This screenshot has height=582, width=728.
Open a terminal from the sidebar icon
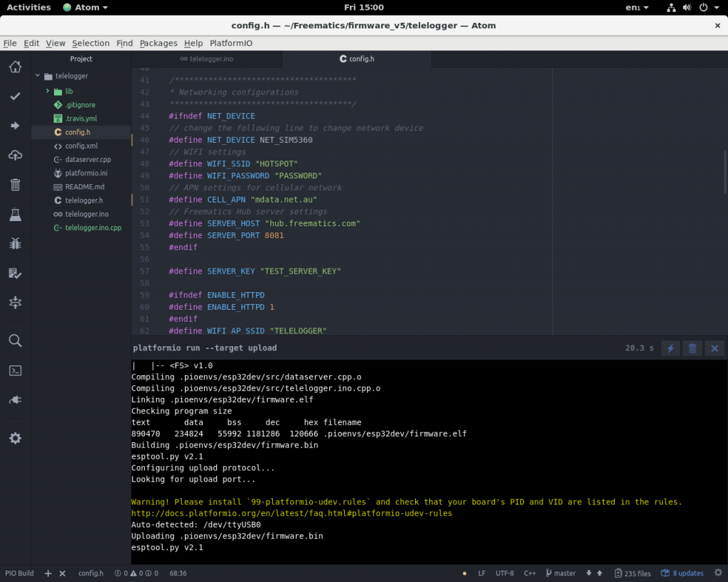point(15,370)
